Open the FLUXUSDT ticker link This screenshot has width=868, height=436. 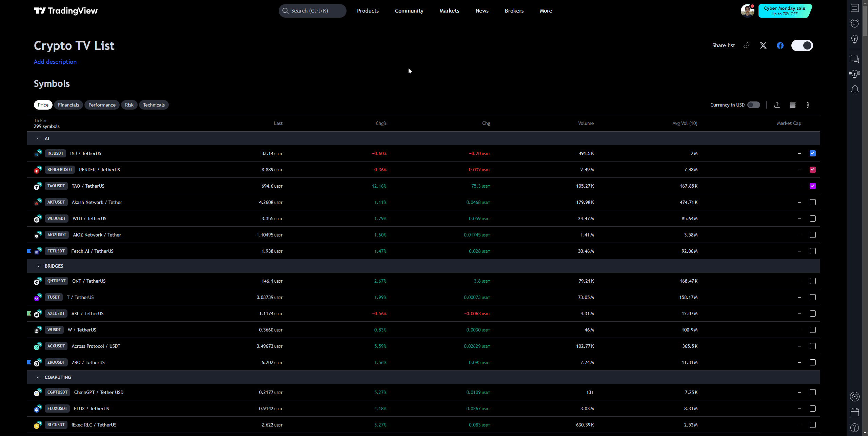click(x=57, y=409)
